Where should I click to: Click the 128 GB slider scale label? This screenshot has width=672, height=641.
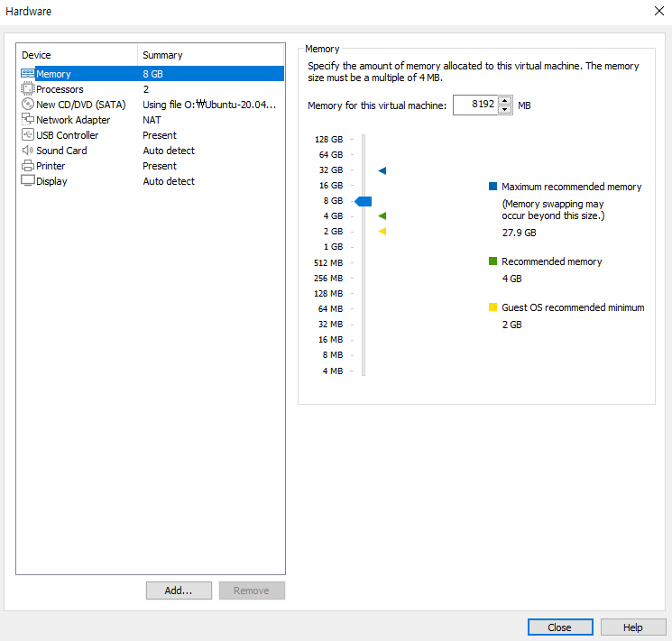coord(328,139)
